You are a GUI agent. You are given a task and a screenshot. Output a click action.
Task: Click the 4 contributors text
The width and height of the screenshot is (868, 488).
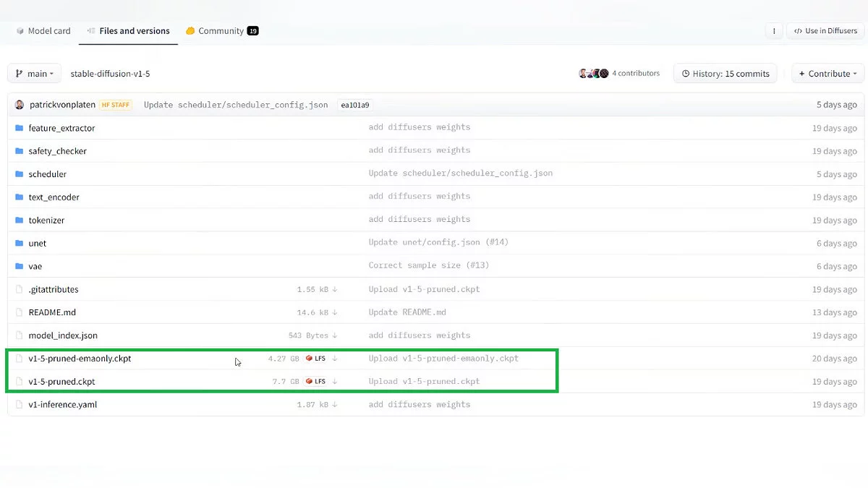point(636,74)
